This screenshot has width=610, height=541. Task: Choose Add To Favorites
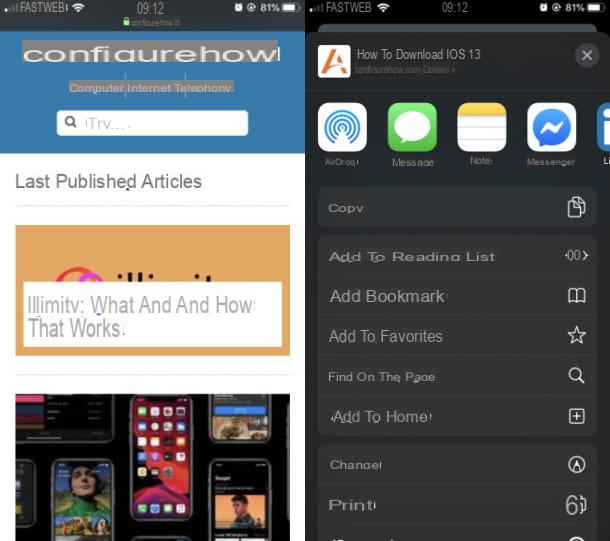click(457, 336)
